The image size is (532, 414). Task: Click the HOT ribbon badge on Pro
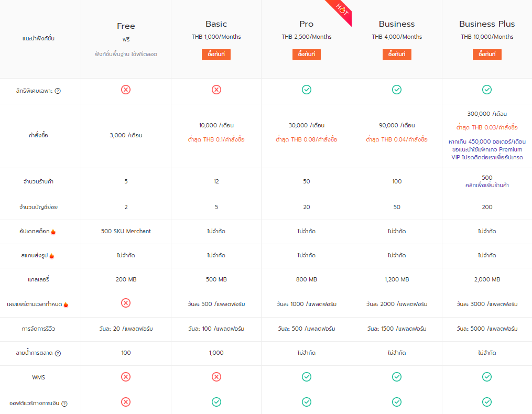click(x=342, y=9)
